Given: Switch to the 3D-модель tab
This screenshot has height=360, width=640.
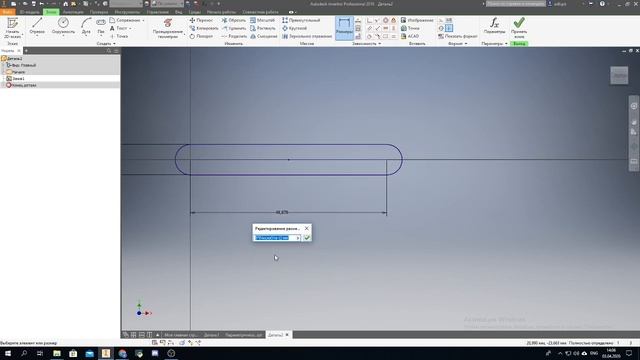Looking at the screenshot, I should (29, 12).
